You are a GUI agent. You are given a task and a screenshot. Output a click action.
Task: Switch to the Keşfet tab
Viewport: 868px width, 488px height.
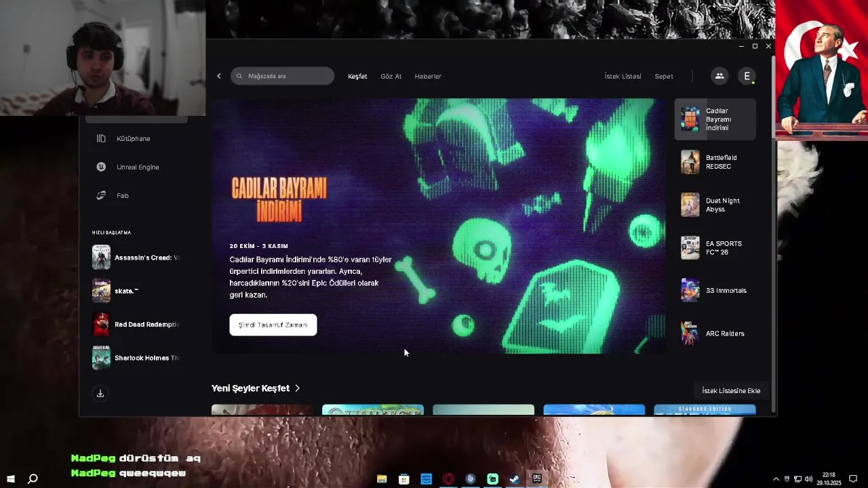pyautogui.click(x=357, y=77)
